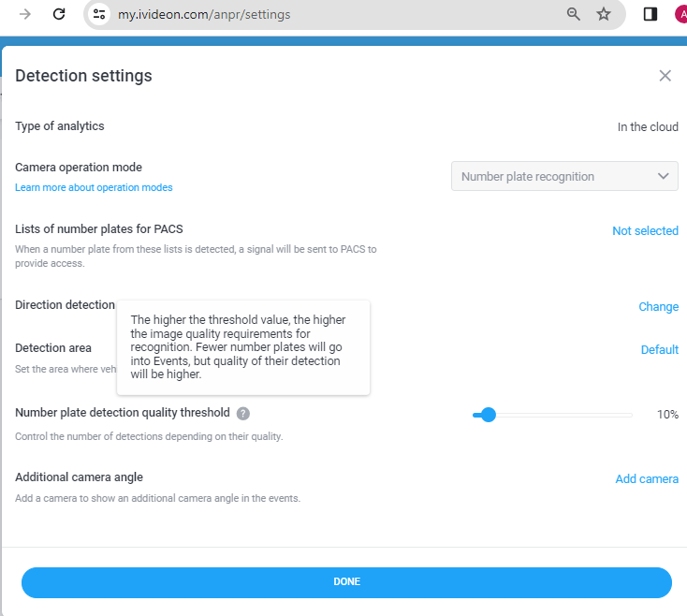687x616 pixels.
Task: Bookmark this page with the star icon
Action: 604,14
